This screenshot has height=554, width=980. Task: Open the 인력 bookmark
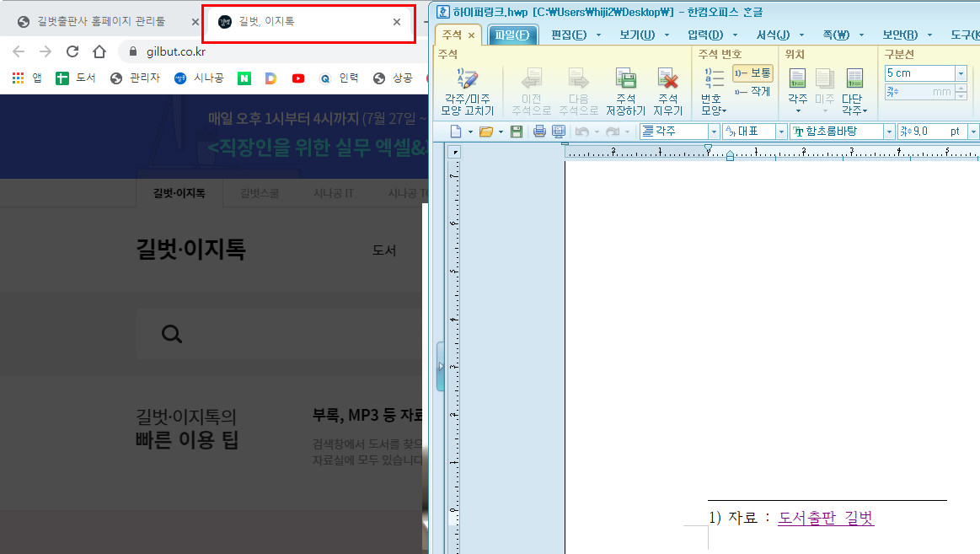(340, 78)
